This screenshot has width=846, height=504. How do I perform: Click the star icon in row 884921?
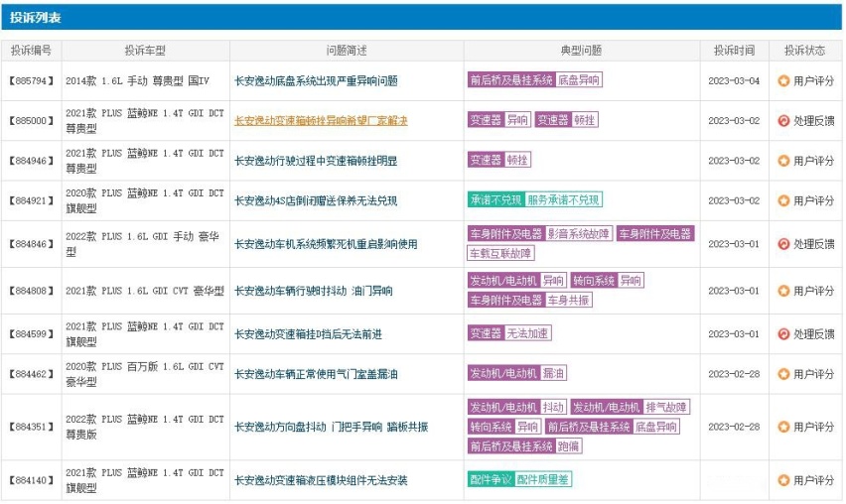tap(783, 200)
